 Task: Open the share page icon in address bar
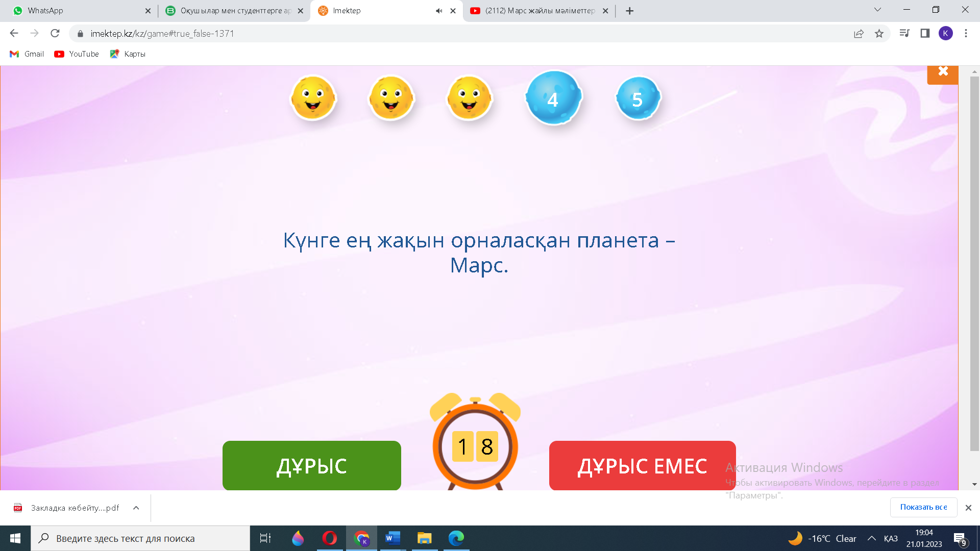click(859, 34)
